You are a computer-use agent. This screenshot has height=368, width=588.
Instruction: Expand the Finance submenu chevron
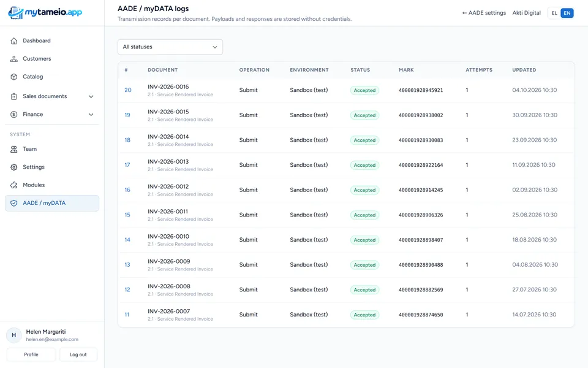91,115
